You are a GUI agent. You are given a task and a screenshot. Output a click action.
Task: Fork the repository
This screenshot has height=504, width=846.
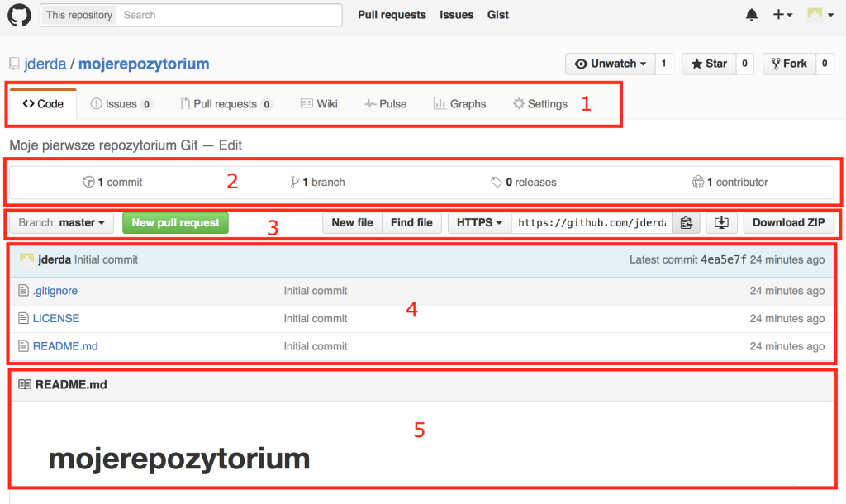(x=789, y=64)
